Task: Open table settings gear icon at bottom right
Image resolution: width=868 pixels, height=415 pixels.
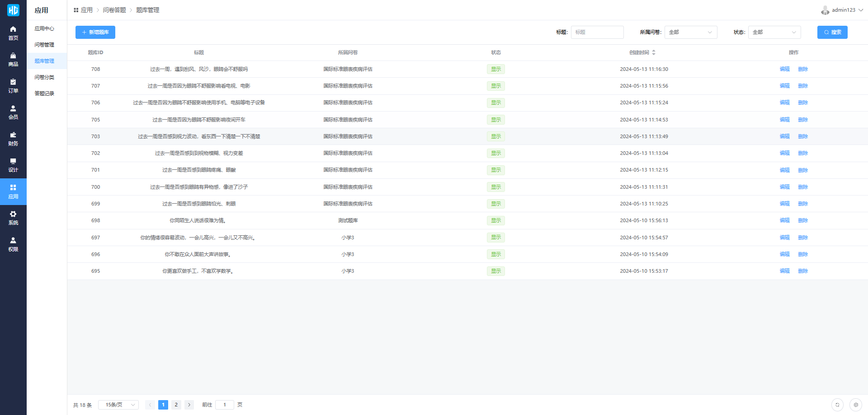Action: pyautogui.click(x=855, y=405)
